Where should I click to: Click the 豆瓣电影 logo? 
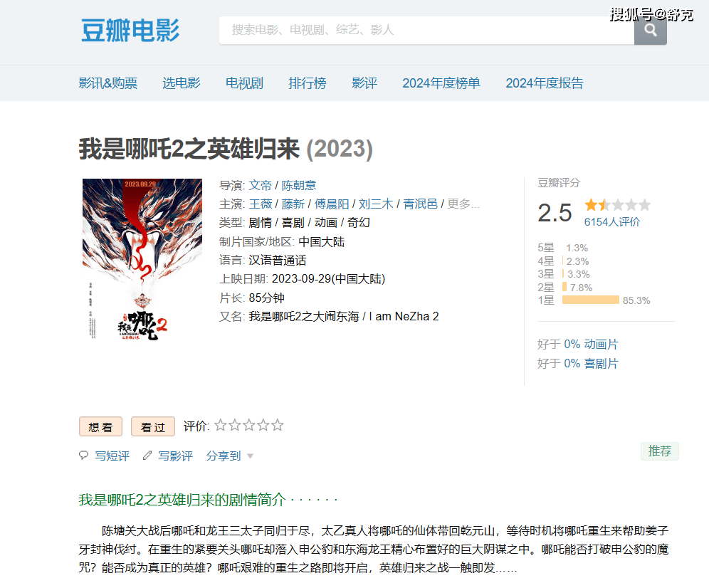tap(130, 31)
